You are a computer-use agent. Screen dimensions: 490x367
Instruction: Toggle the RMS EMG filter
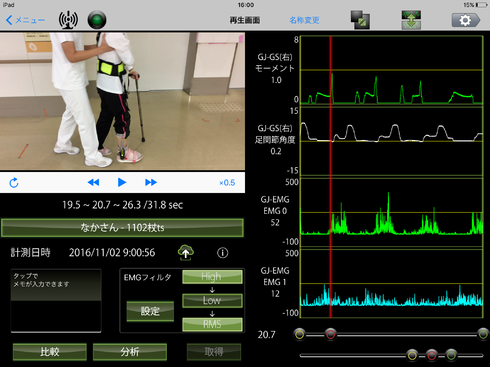click(212, 324)
